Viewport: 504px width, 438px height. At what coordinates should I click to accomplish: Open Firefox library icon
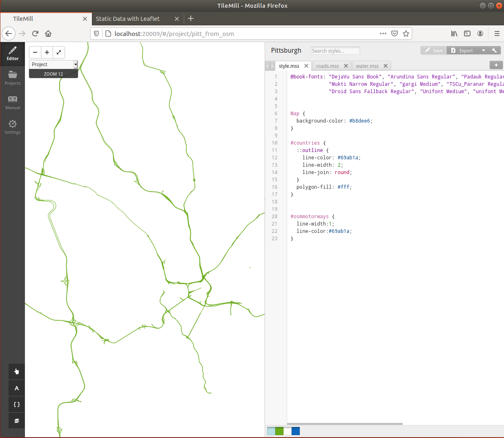tap(454, 34)
